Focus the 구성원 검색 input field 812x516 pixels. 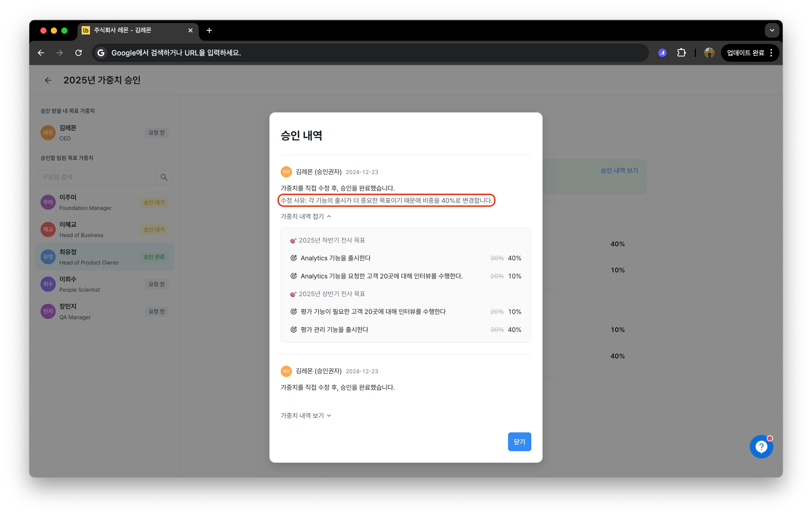pos(97,177)
